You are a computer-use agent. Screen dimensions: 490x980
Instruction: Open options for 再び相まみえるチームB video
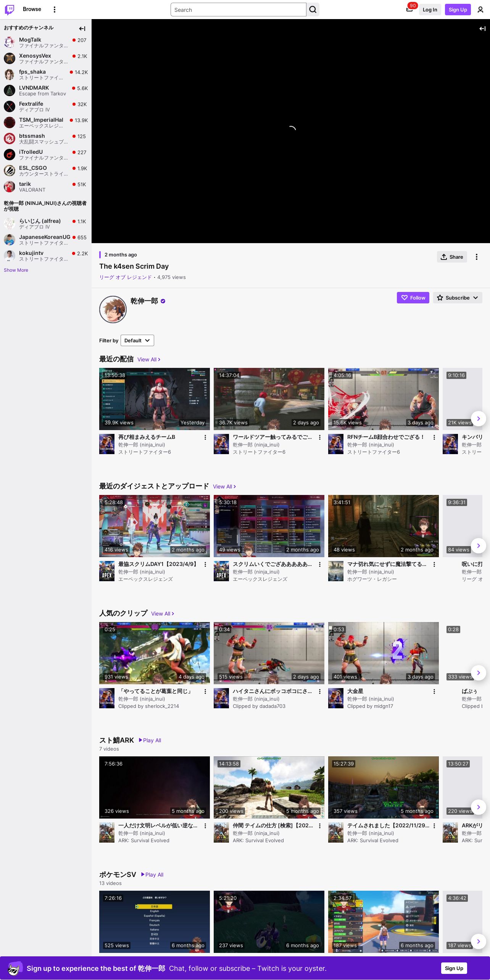tap(205, 437)
